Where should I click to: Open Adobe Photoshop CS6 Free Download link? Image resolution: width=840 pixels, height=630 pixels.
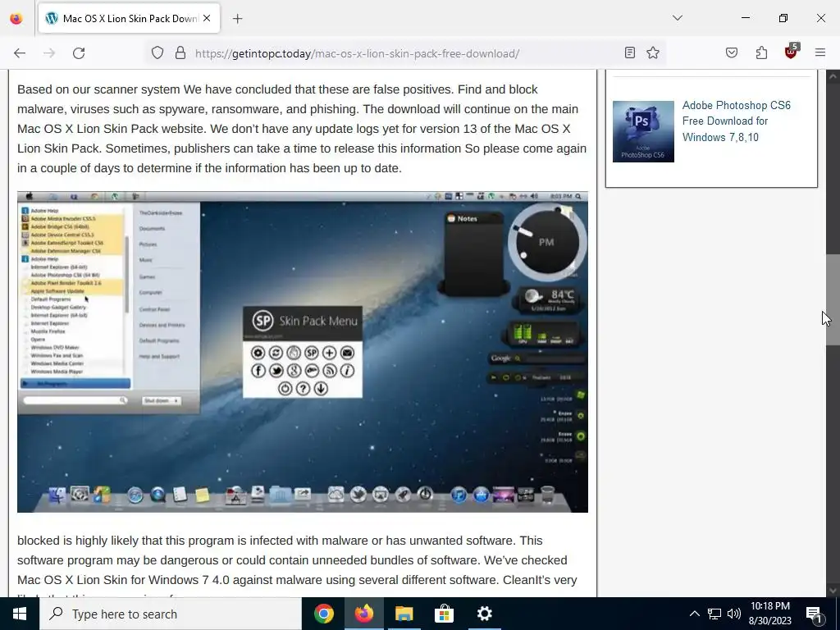736,121
